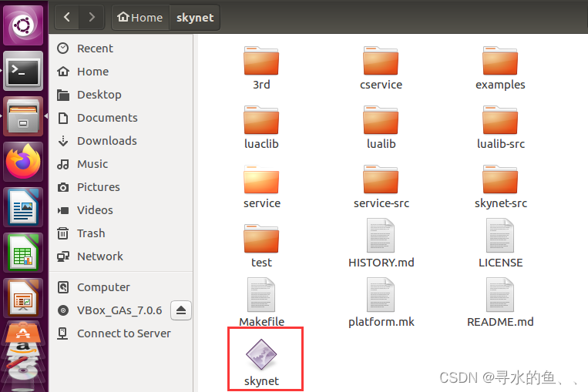Click the Home breadcrumb in path bar

(x=140, y=17)
